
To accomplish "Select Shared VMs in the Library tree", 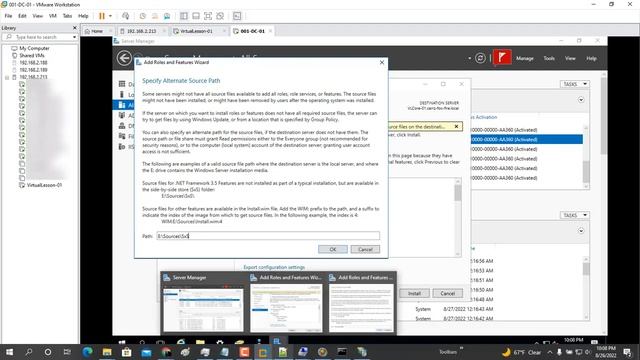I will 32,56.
